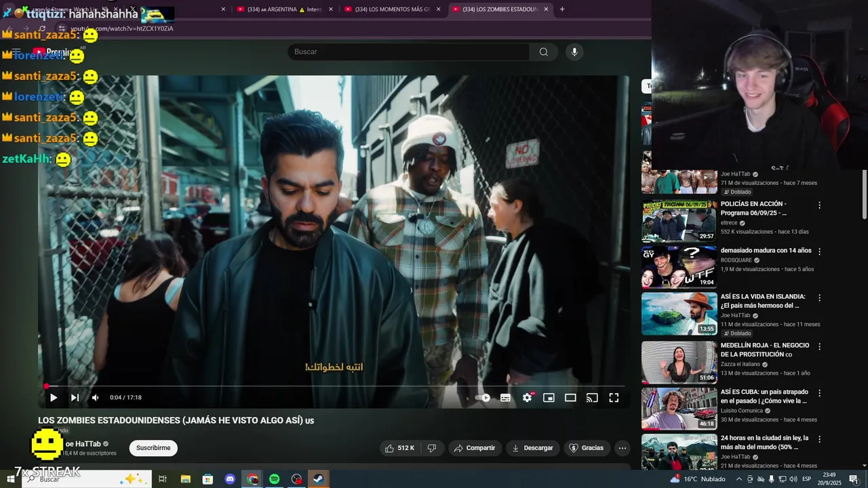Open a new browser tab
This screenshot has height=488, width=868.
(562, 9)
